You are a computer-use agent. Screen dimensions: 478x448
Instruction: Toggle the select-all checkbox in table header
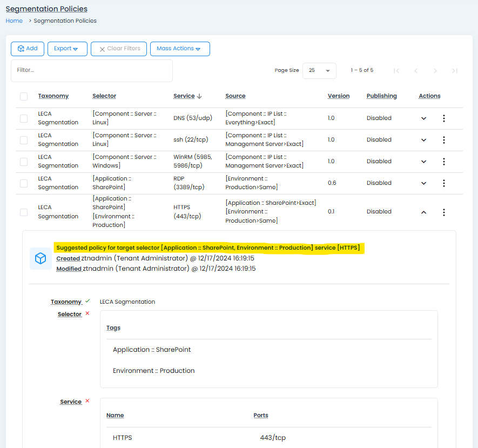click(24, 96)
